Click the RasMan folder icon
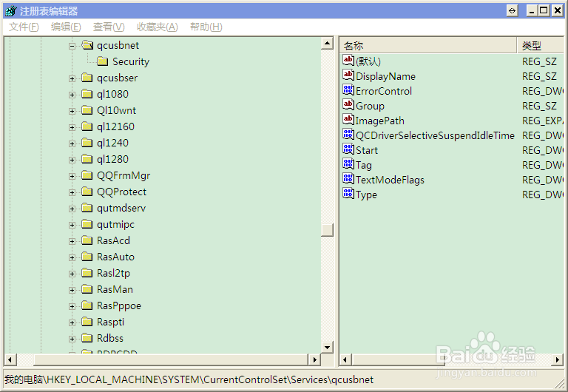Image resolution: width=568 pixels, height=392 pixels. point(87,289)
